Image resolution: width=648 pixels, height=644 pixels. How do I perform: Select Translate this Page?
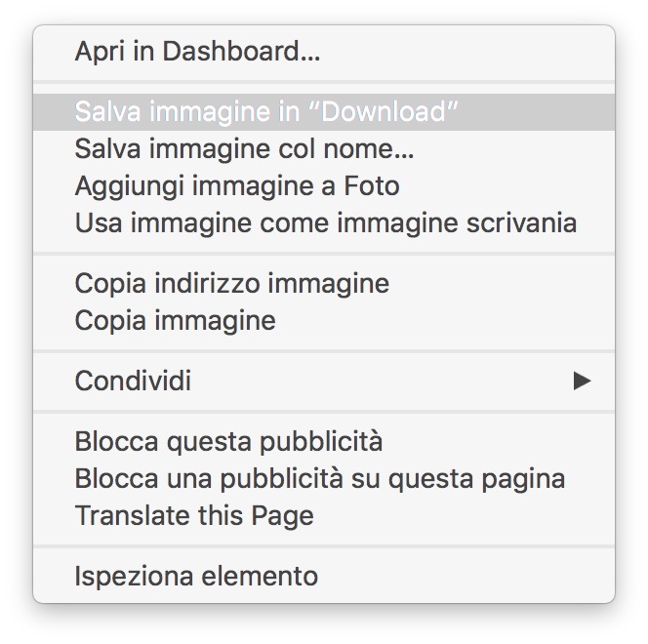click(194, 515)
